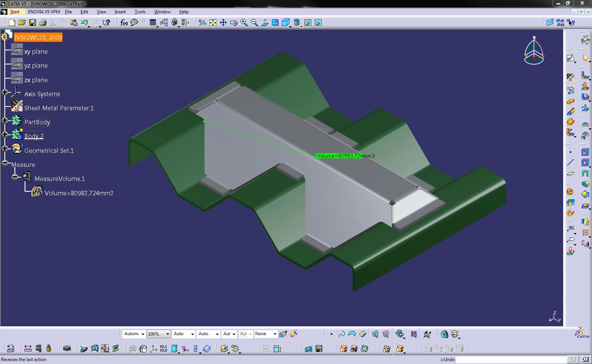Screen dimensions: 592x364
Task: Open the None layer dropdown
Action: tap(275, 334)
